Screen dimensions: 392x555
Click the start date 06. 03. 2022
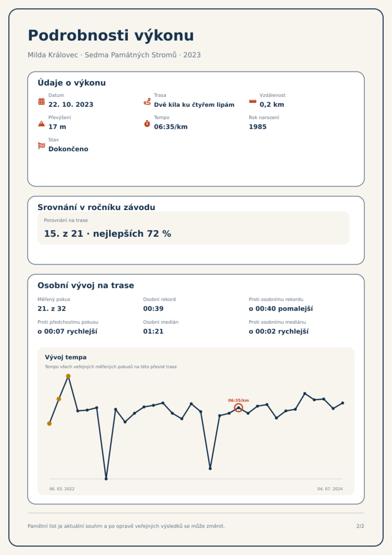tap(62, 489)
